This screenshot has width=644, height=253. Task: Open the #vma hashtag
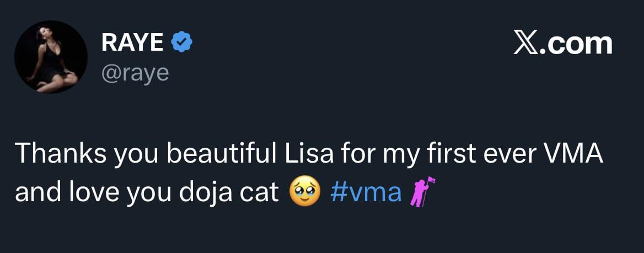click(x=366, y=193)
